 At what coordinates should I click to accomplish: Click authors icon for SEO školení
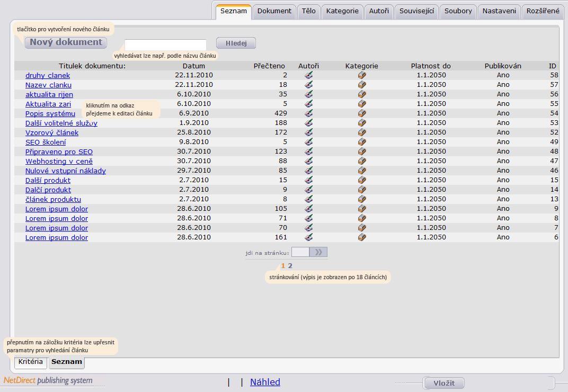[308, 141]
